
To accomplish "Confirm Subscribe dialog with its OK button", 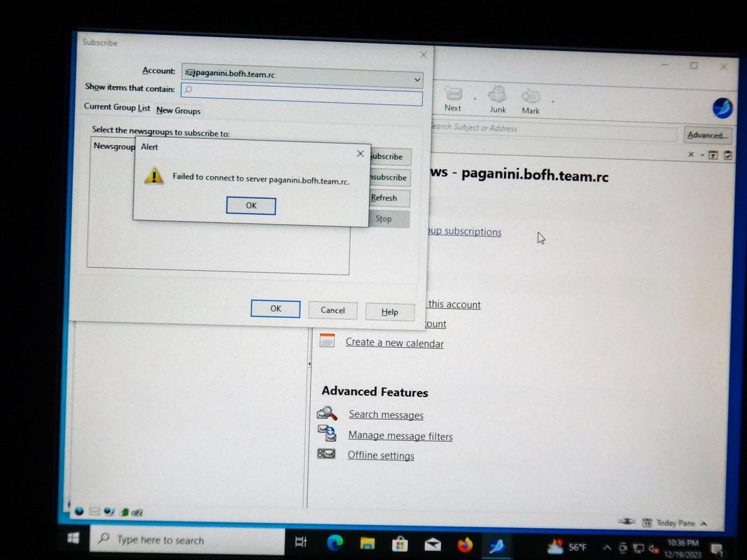I will pos(275,309).
